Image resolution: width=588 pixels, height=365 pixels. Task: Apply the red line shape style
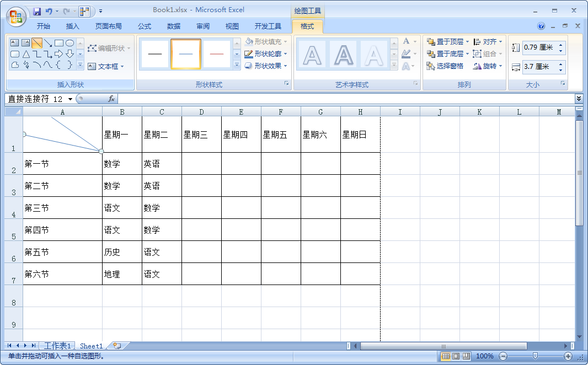pyautogui.click(x=216, y=54)
